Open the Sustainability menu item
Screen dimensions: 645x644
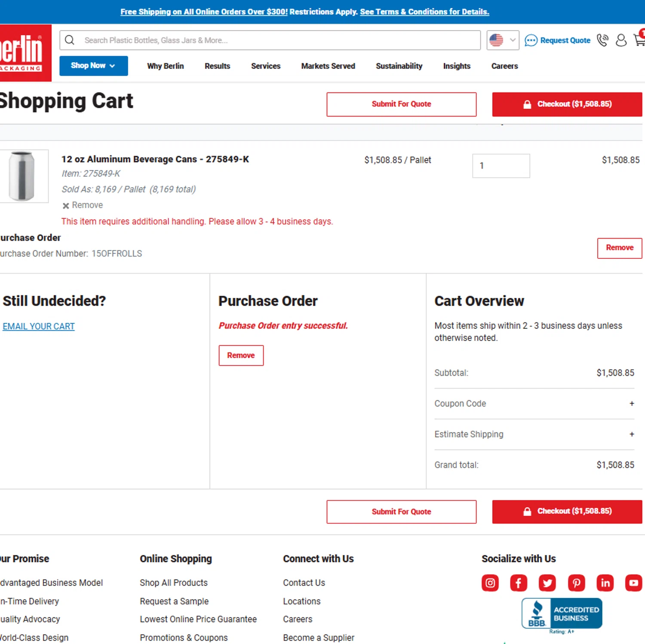(399, 66)
